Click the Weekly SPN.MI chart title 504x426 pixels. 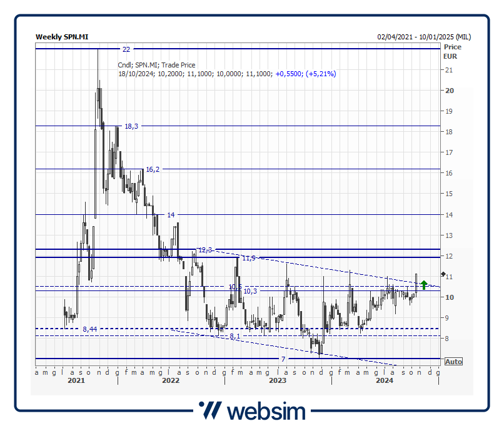(62, 37)
